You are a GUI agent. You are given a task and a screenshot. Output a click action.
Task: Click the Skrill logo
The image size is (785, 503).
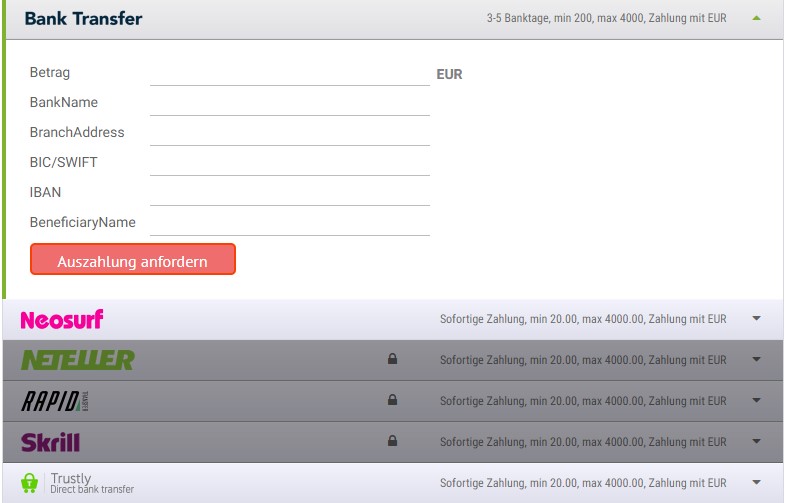point(50,442)
